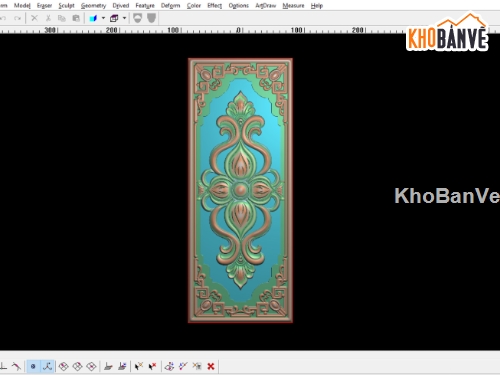The height and width of the screenshot is (375, 500).
Task: Click the carved relief panel model in viewport
Action: coord(240,190)
